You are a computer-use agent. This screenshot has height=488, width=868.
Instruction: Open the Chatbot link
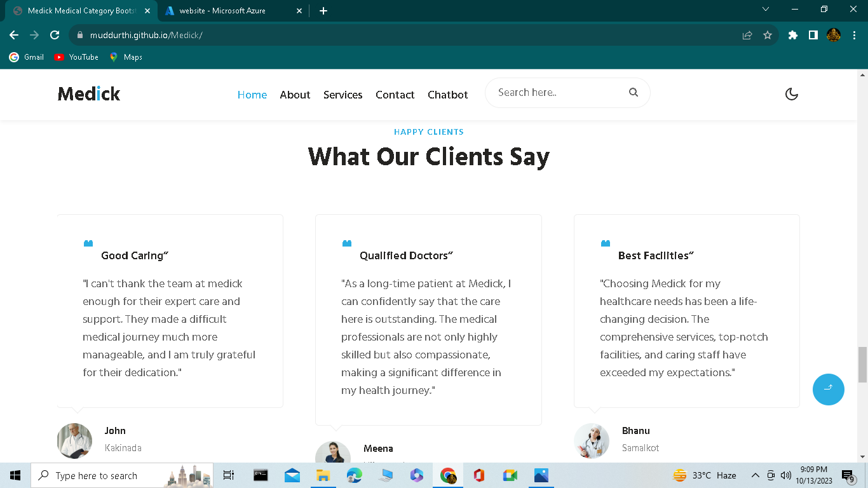coord(447,95)
